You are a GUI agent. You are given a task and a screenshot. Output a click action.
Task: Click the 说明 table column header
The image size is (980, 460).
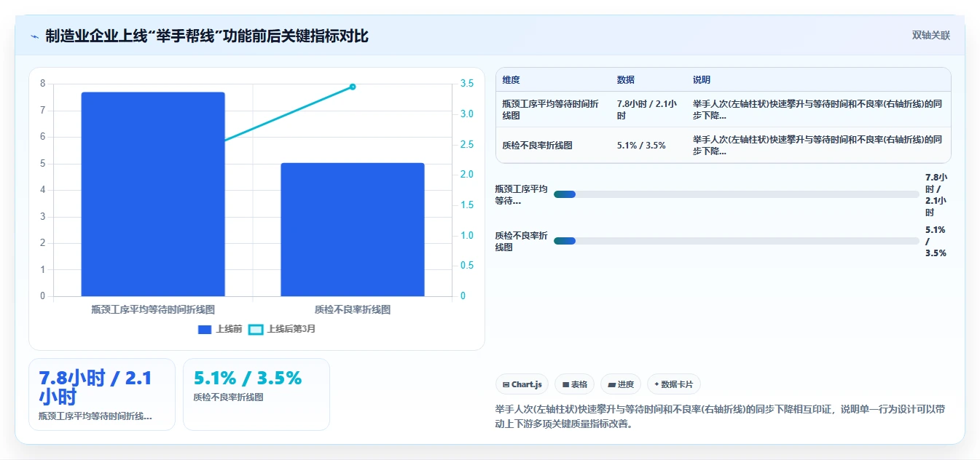(701, 80)
